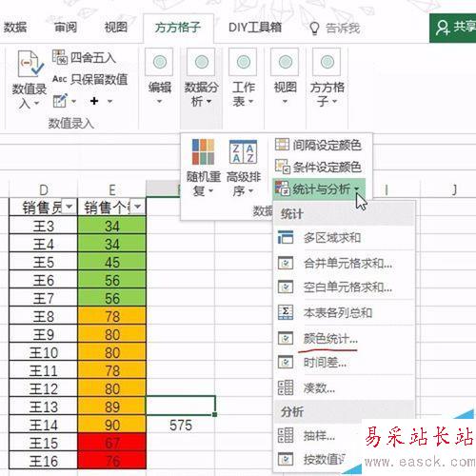
Task: Open the 数据 ribbon tab
Action: [x=14, y=28]
